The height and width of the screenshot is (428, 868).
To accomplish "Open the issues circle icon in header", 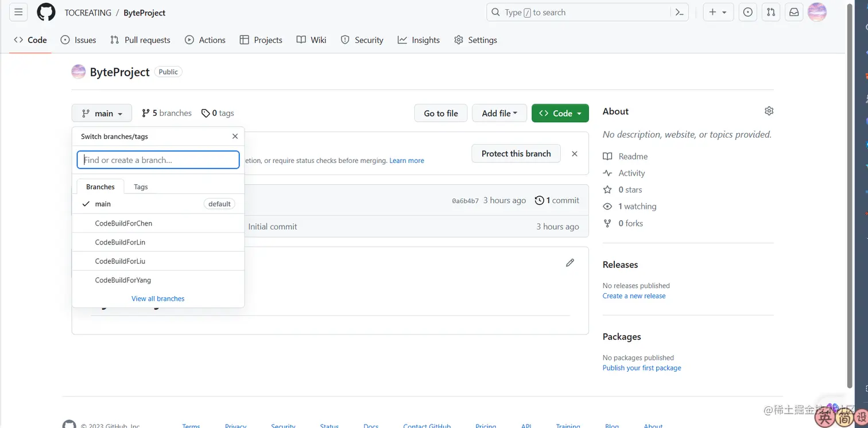I will pyautogui.click(x=747, y=12).
